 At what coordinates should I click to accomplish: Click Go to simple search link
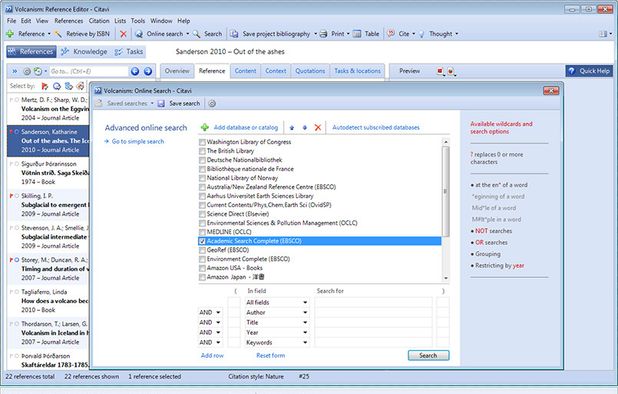click(x=138, y=141)
